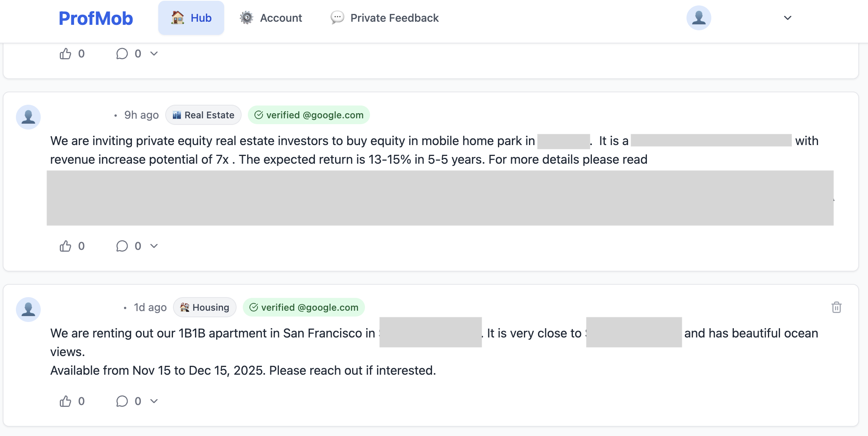Screen dimensions: 868x436
Task: Like the partially visible top post
Action: point(66,54)
